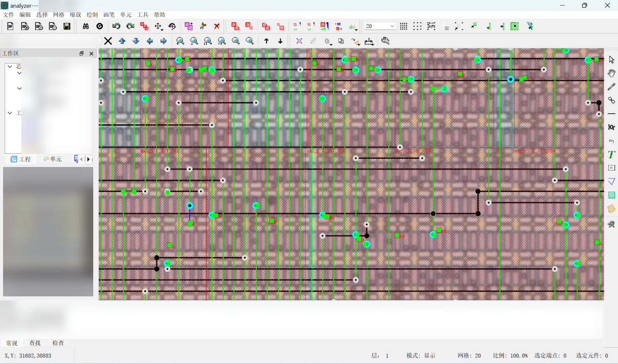The width and height of the screenshot is (618, 364).
Task: Select the orange polygon shape tool
Action: pyautogui.click(x=611, y=208)
